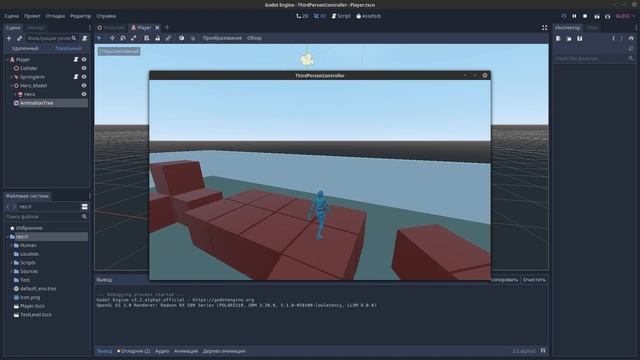Stop the running scene
This screenshot has width=640, height=360.
[585, 16]
